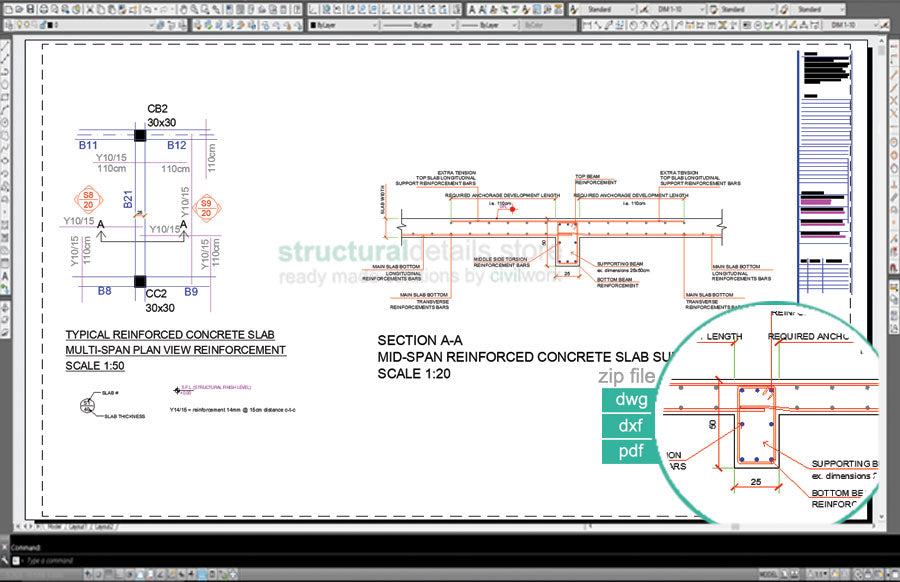The width and height of the screenshot is (900, 582).
Task: Click the Save icon in the top toolbar
Action: (30, 9)
